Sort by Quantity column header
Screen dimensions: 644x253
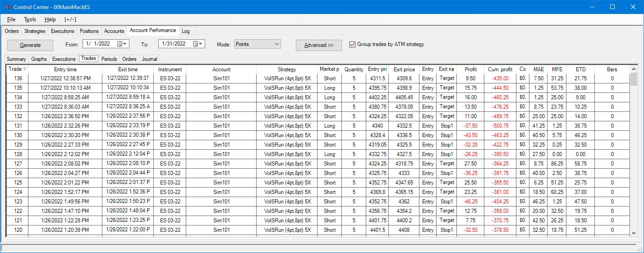click(354, 69)
